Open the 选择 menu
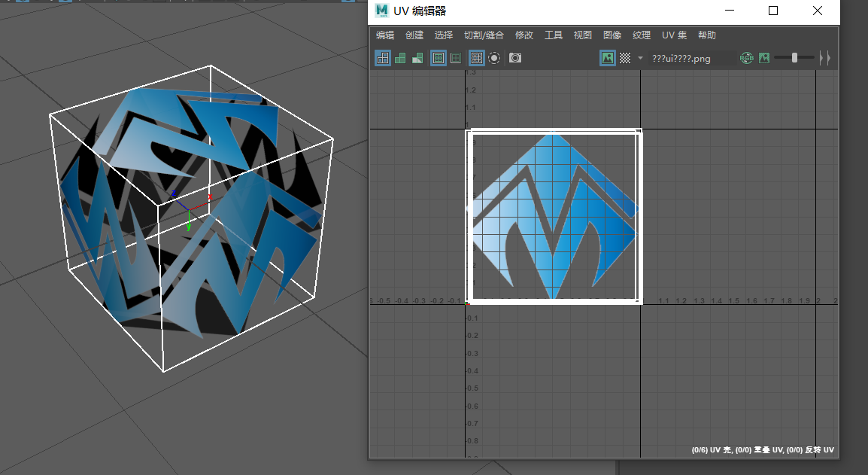Screen dimensions: 868x475 (x=444, y=35)
